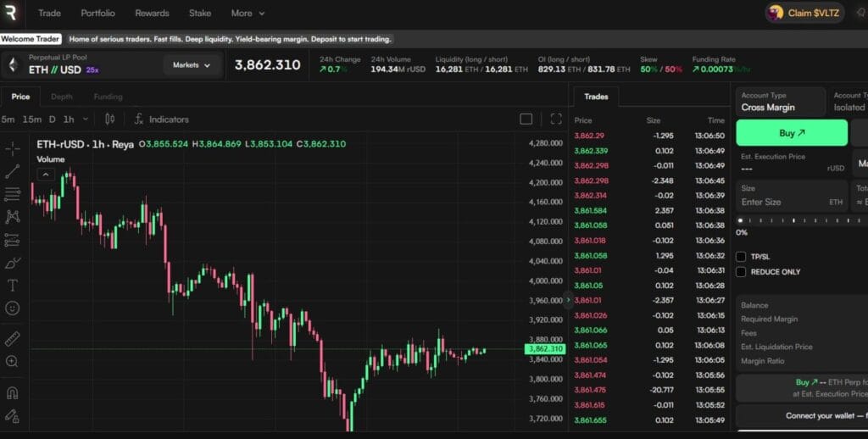This screenshot has width=868, height=439.
Task: Select the D timeframe
Action: click(x=52, y=119)
